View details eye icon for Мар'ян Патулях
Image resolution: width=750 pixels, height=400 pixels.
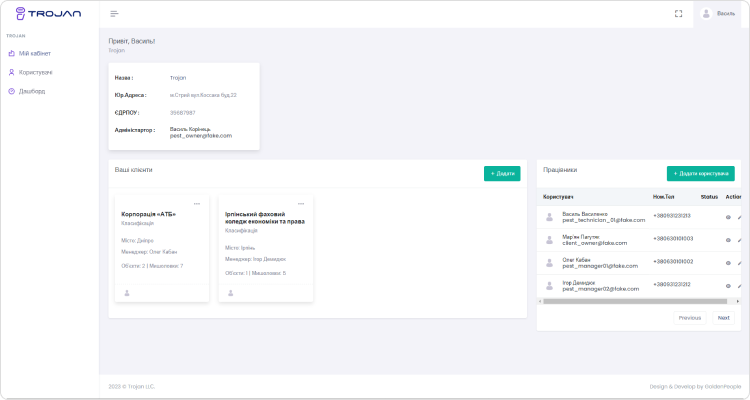pos(728,239)
